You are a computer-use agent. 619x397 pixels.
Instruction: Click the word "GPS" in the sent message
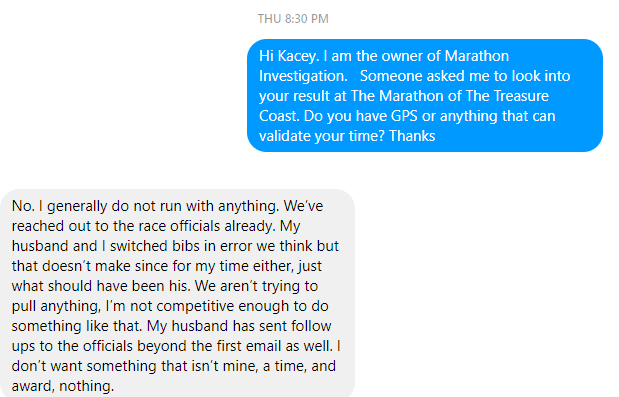click(x=404, y=116)
